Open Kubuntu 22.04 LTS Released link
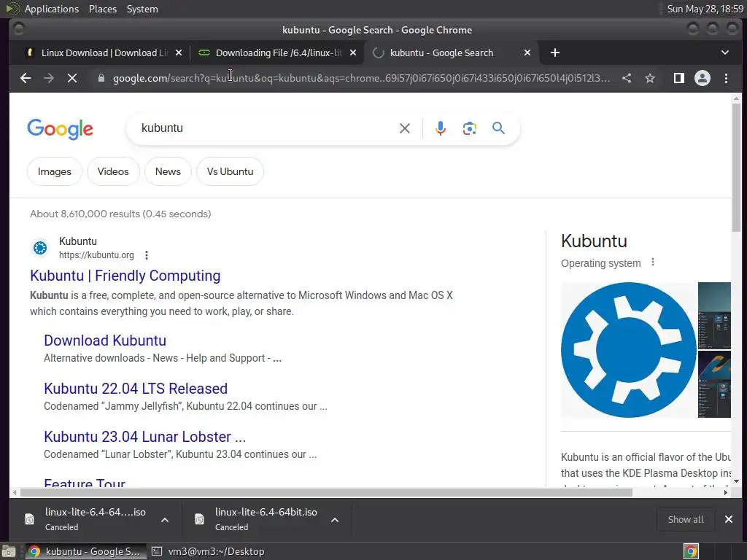Viewport: 747px width, 560px height. [x=135, y=389]
